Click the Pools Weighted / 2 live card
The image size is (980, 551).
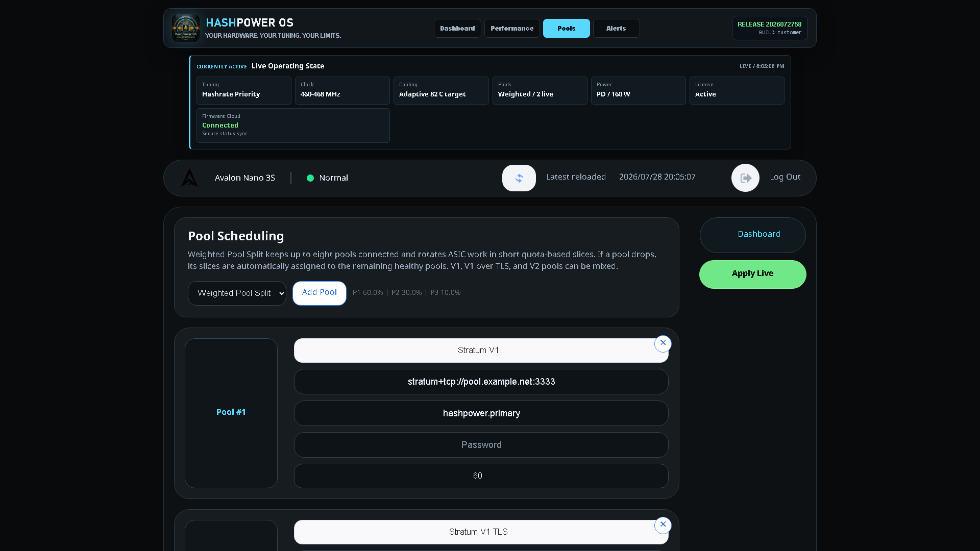coord(540,90)
